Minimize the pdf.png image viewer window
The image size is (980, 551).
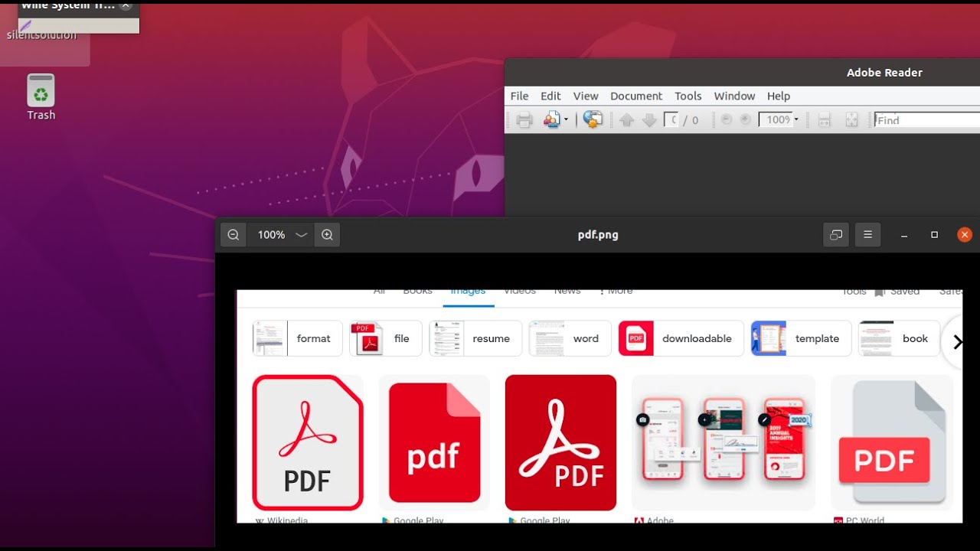pos(904,235)
